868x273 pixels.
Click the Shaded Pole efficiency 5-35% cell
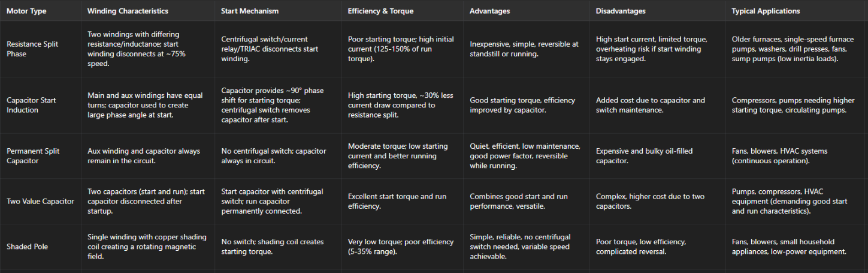401,247
